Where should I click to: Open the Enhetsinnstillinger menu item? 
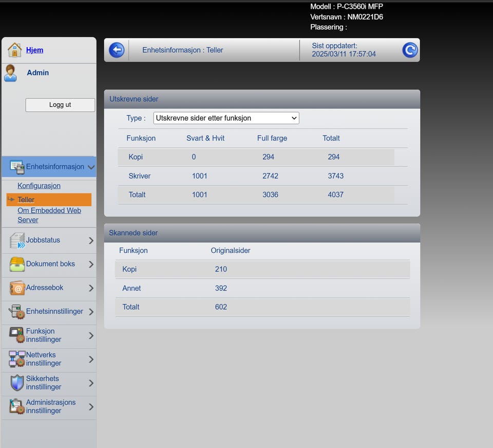tap(54, 311)
